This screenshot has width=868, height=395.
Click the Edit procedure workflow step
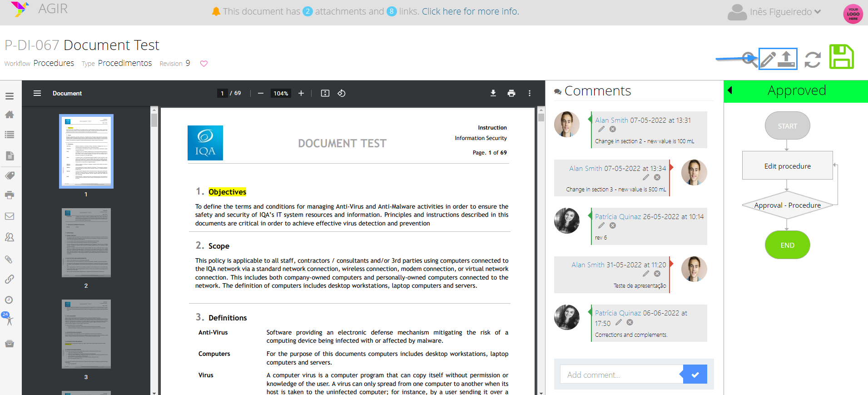(x=788, y=166)
